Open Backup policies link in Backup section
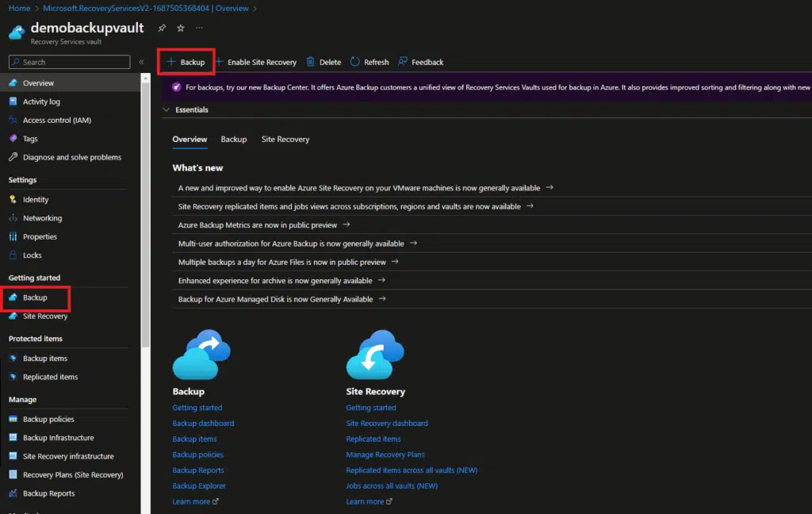 [x=197, y=455]
